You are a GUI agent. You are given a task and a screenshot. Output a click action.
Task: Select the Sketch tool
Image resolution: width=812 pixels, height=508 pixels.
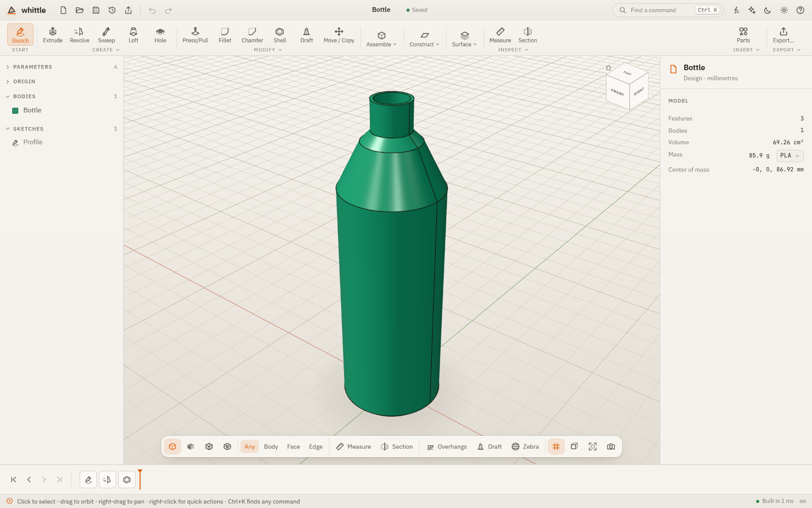pos(20,35)
